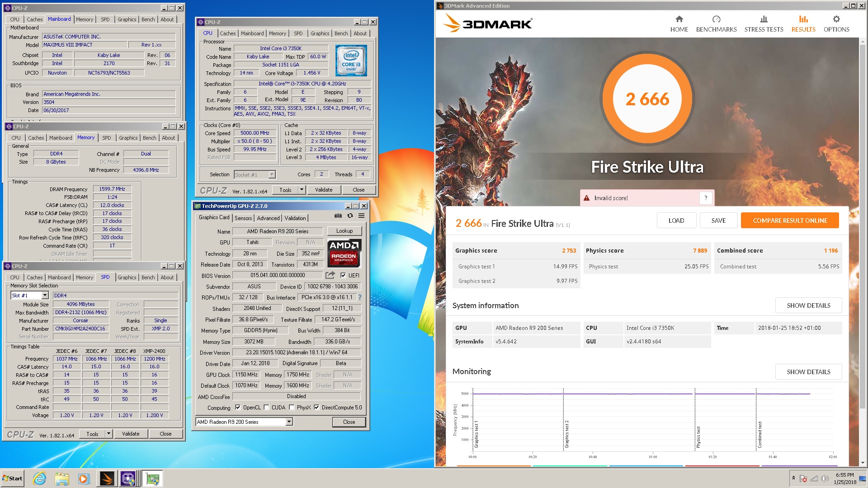The height and width of the screenshot is (488, 868).
Task: Open the Socket #1 selection dropdown in CPU-Z
Action: (x=272, y=175)
